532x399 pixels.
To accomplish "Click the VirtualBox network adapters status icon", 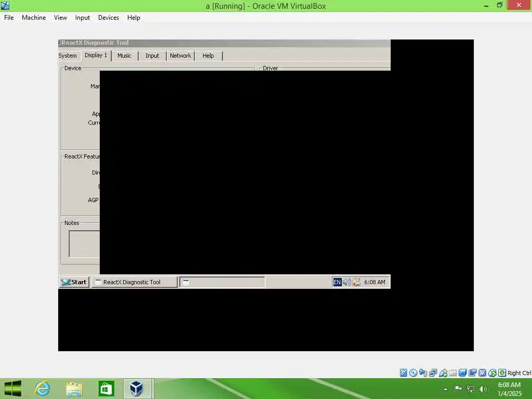I will (433, 373).
